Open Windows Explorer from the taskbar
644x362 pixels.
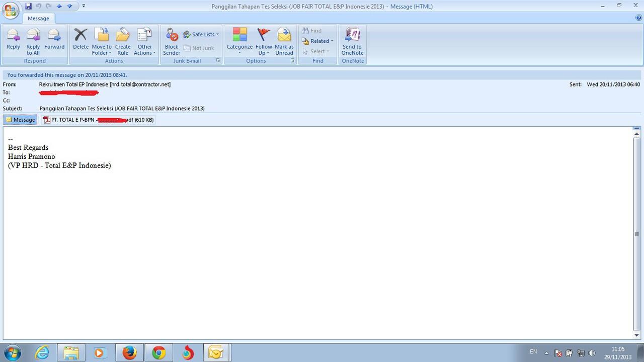tap(71, 353)
